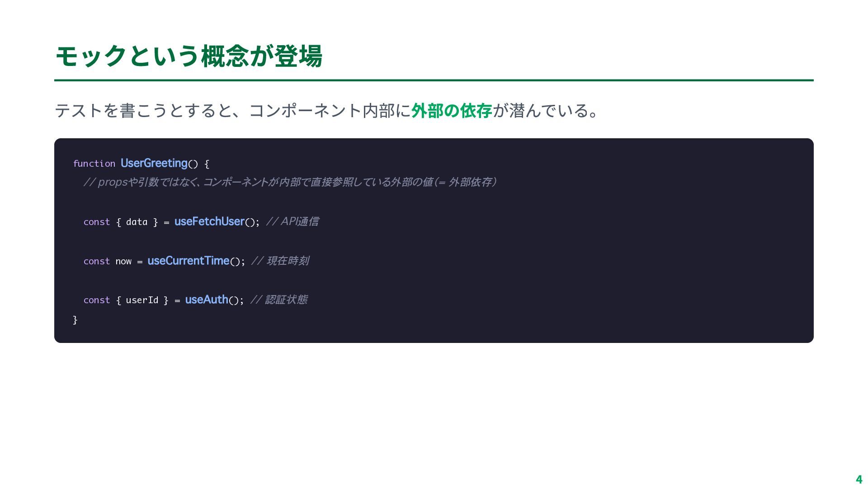
Task: Click the function keyword in code
Action: (94, 164)
